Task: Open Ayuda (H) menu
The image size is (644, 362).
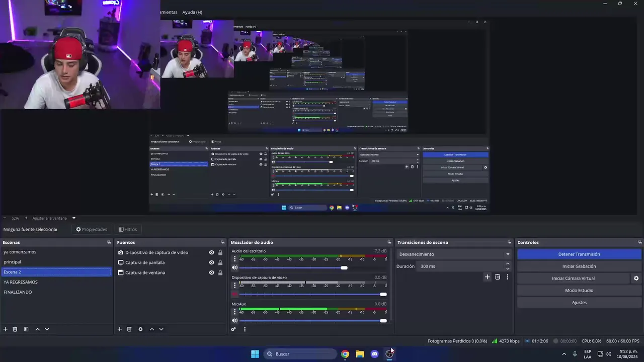Action: 192,12
